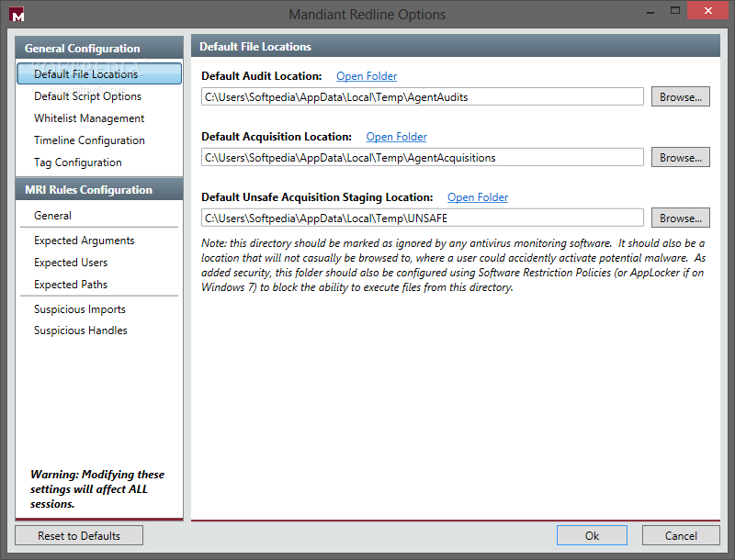Open Suspicious Imports rules

(x=80, y=309)
